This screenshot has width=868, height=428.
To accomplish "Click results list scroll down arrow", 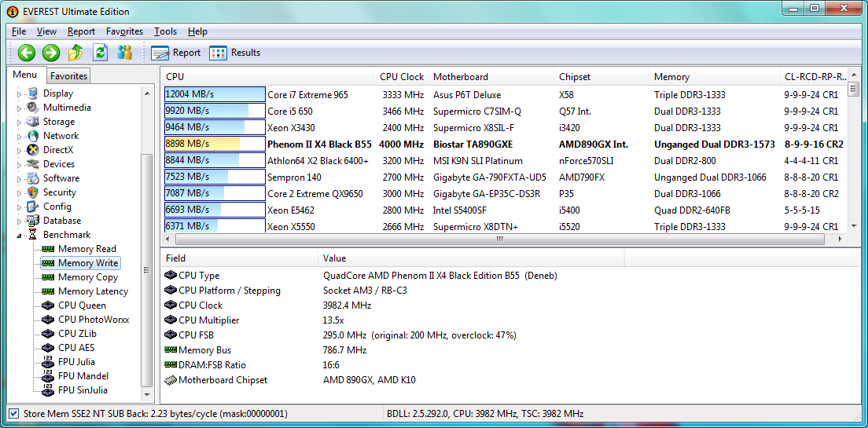I will [x=853, y=226].
